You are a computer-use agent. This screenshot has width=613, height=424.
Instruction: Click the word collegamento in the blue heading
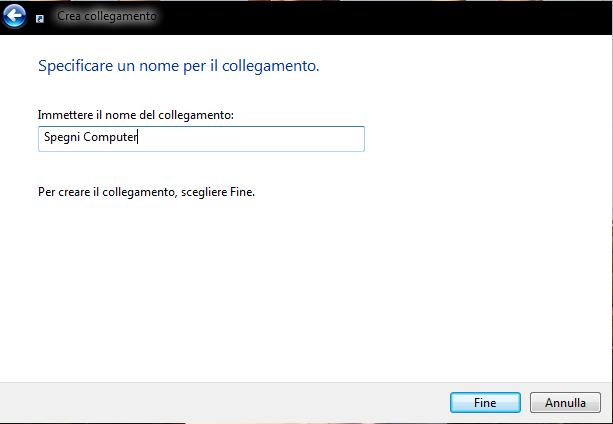(271, 66)
